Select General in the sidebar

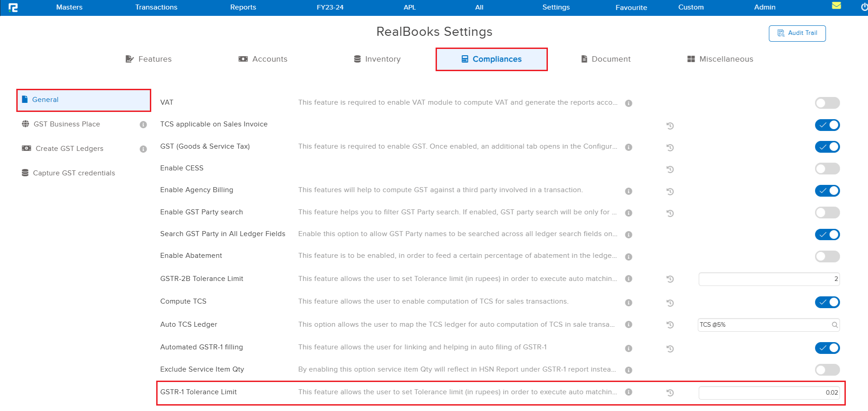click(x=84, y=100)
